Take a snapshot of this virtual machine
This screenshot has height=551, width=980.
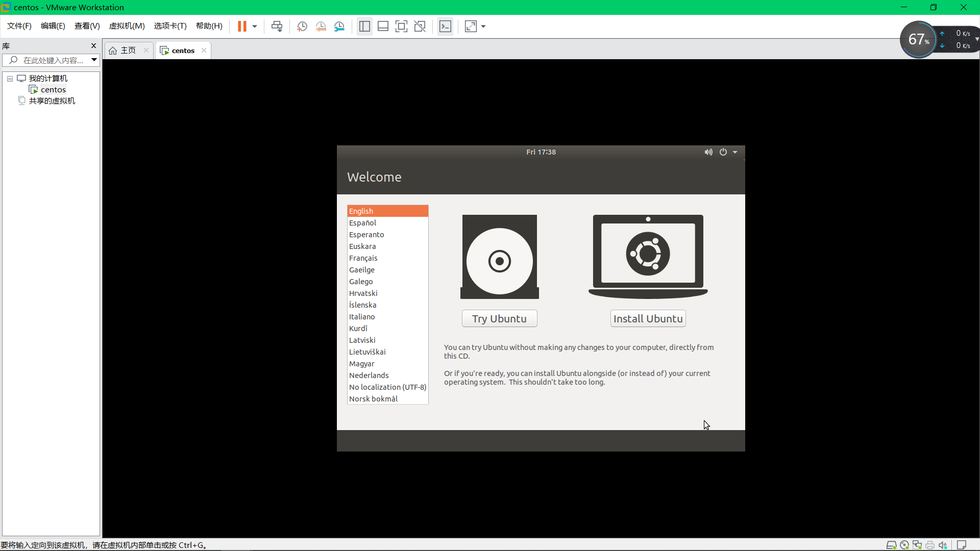point(302,27)
